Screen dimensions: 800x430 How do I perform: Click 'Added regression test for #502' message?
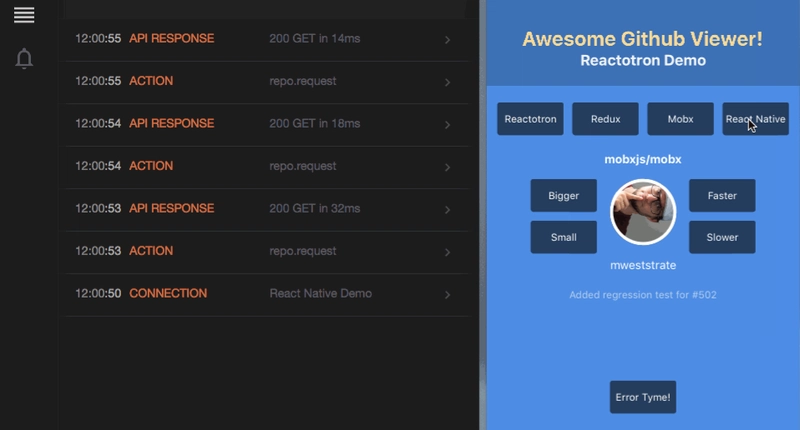(643, 295)
